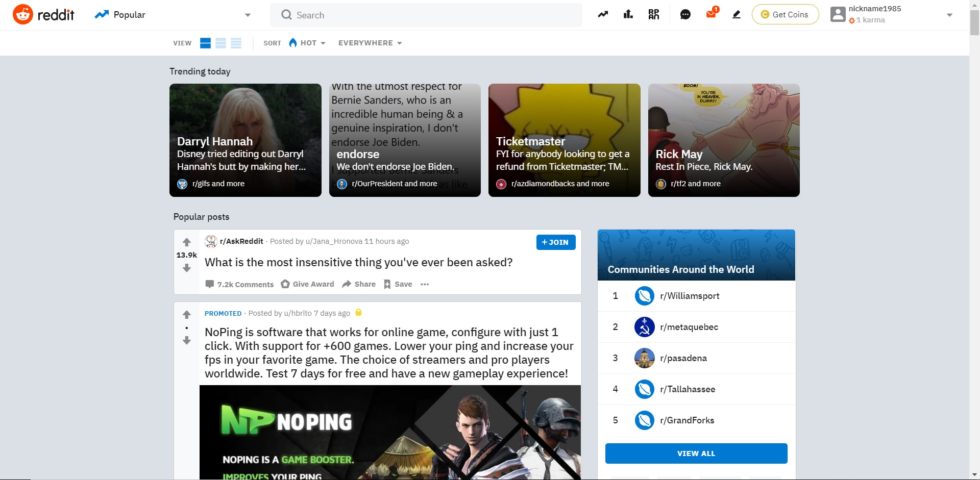This screenshot has height=480, width=980.
Task: Open the chat bubble icon
Action: pos(685,15)
